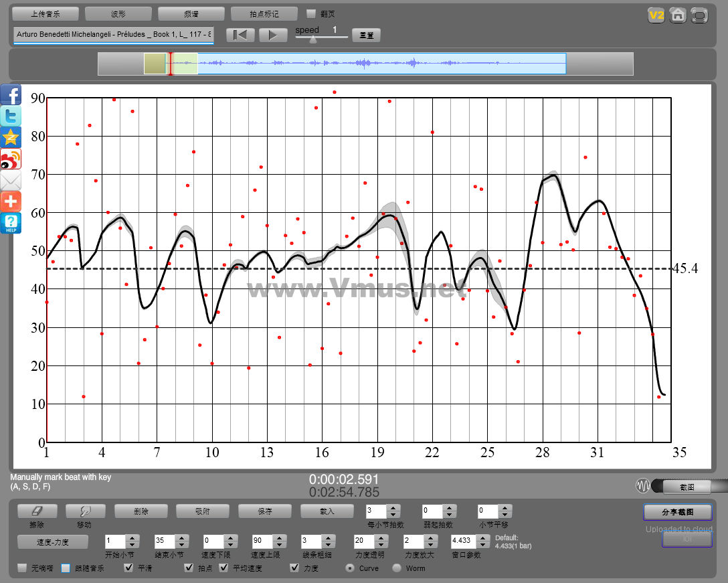Click the speed slider handle
The width and height of the screenshot is (728, 583).
[x=312, y=39]
